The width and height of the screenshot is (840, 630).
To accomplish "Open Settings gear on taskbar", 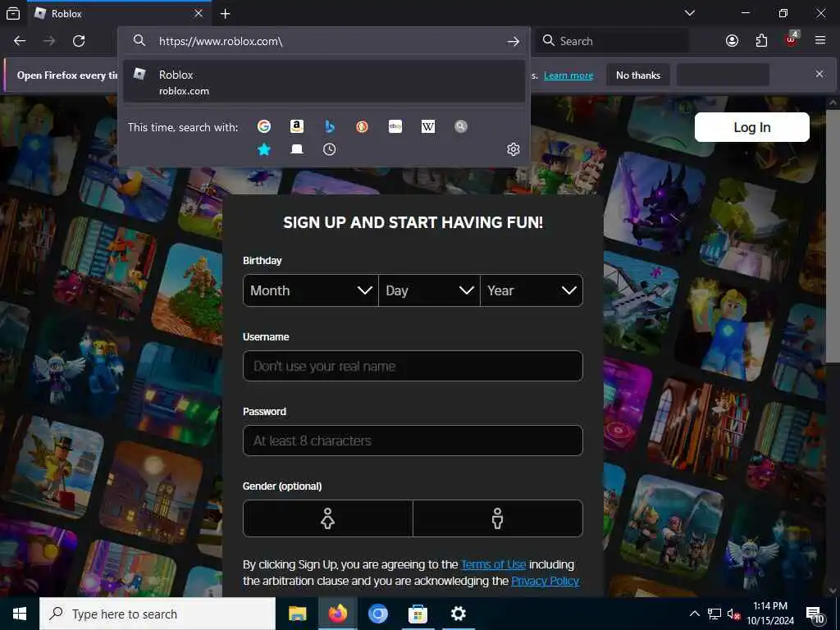I will (458, 614).
